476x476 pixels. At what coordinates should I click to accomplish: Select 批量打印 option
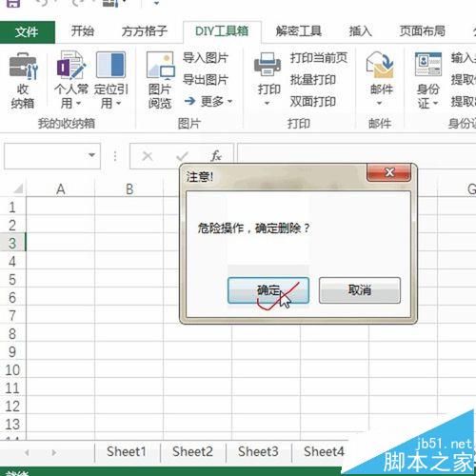tap(313, 80)
